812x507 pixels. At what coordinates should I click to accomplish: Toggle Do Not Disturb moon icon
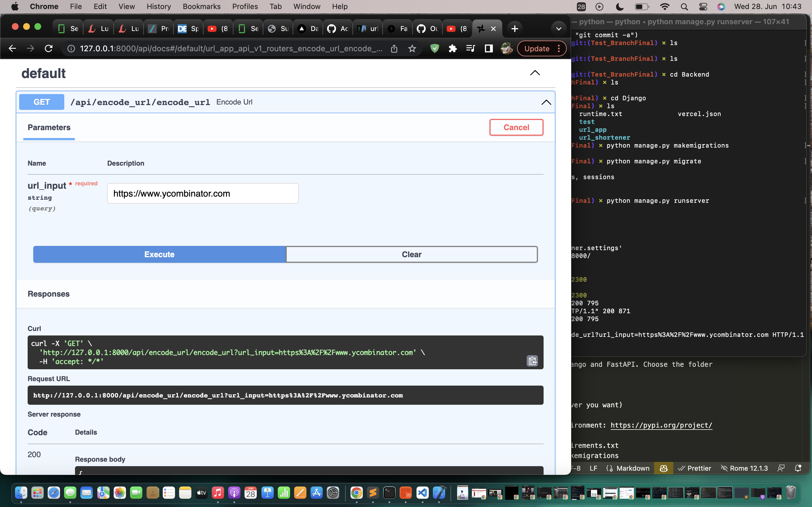pyautogui.click(x=620, y=7)
